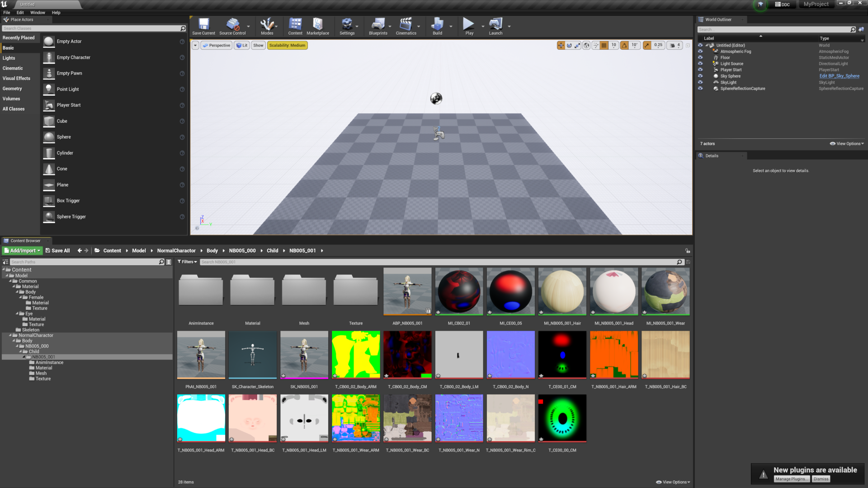The height and width of the screenshot is (488, 868).
Task: Add new folder icon in World Outliner
Action: coord(861,29)
